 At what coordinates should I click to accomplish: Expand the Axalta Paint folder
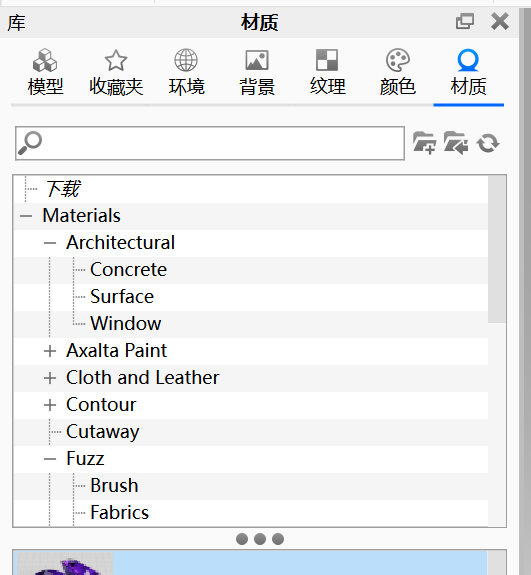[50, 351]
